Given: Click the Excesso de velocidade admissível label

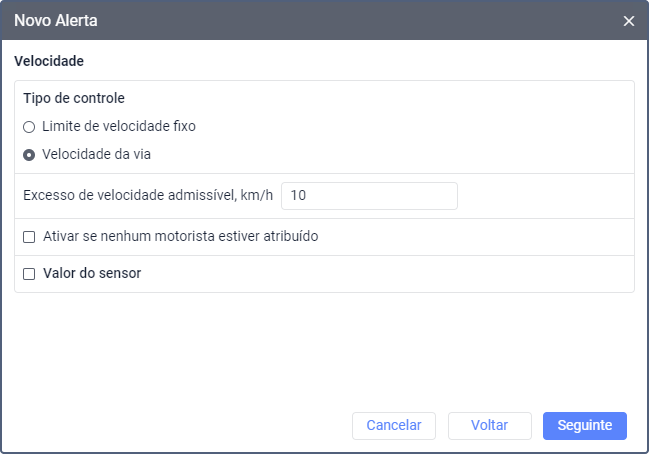Looking at the screenshot, I should point(148,196).
